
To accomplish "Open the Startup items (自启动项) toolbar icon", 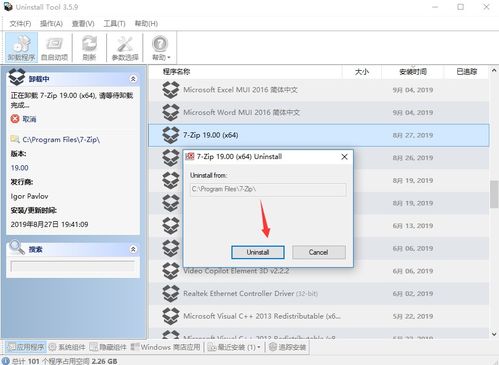I will (55, 47).
